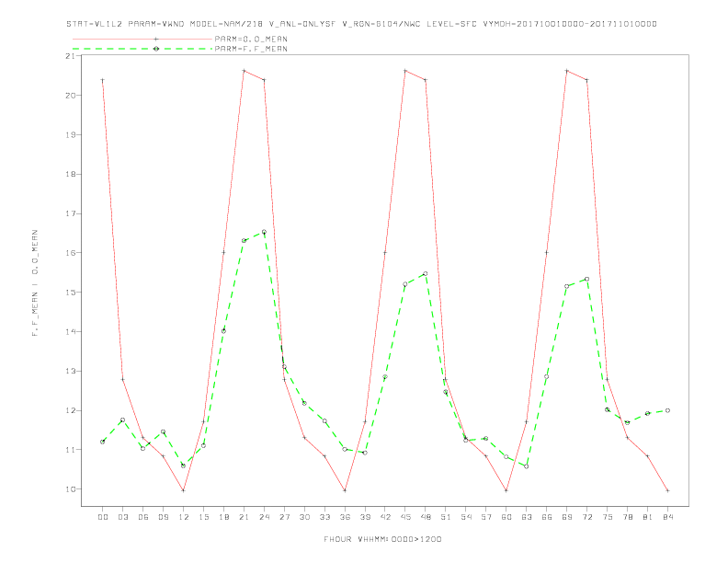728x563 pixels.
Task: Click the green F.F_MEAN circle marker at hour 24
Action: [264, 232]
